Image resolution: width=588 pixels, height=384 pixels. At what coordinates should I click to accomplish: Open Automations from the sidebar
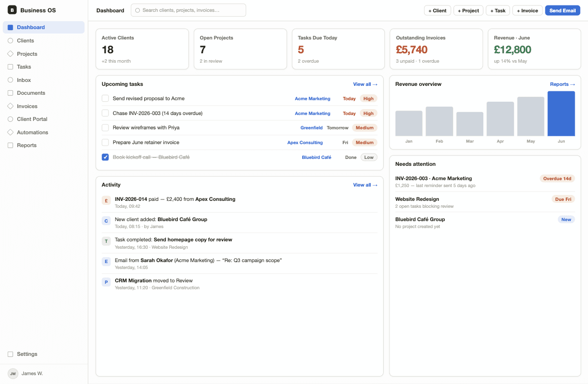pyautogui.click(x=43, y=132)
